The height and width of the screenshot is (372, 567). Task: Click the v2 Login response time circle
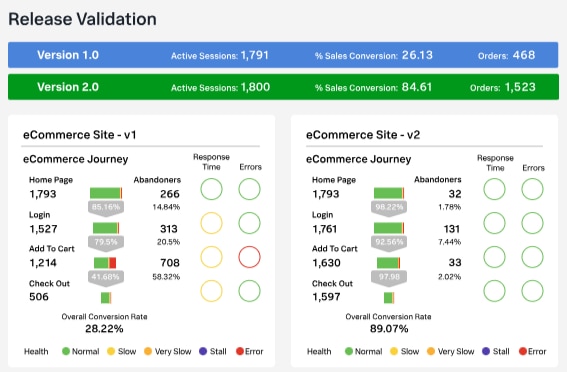[x=494, y=223]
